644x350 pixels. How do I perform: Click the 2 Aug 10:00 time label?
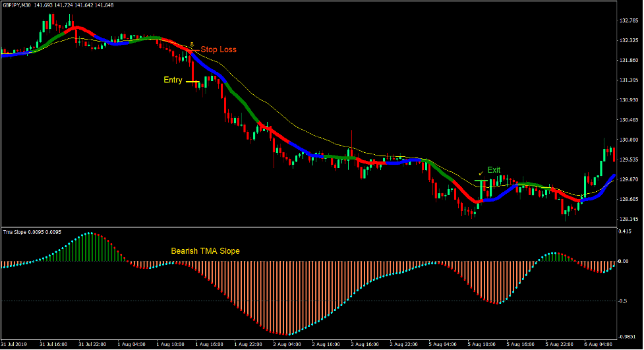(x=326, y=344)
